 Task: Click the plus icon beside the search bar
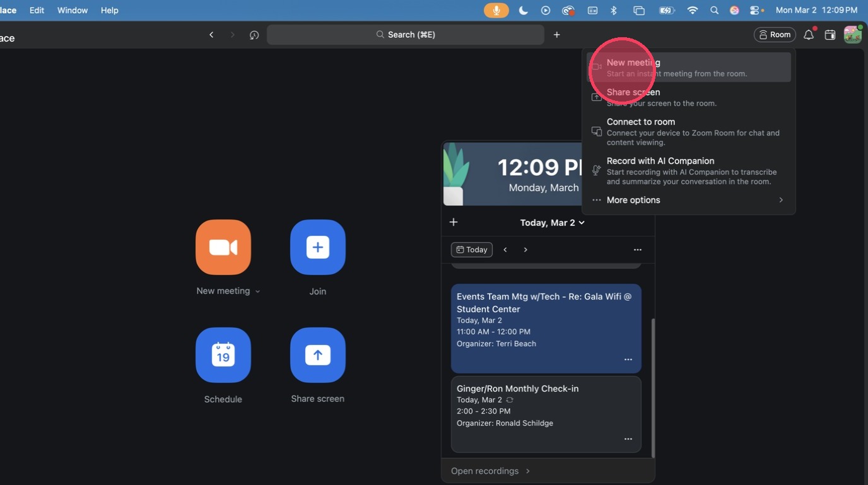(x=556, y=35)
